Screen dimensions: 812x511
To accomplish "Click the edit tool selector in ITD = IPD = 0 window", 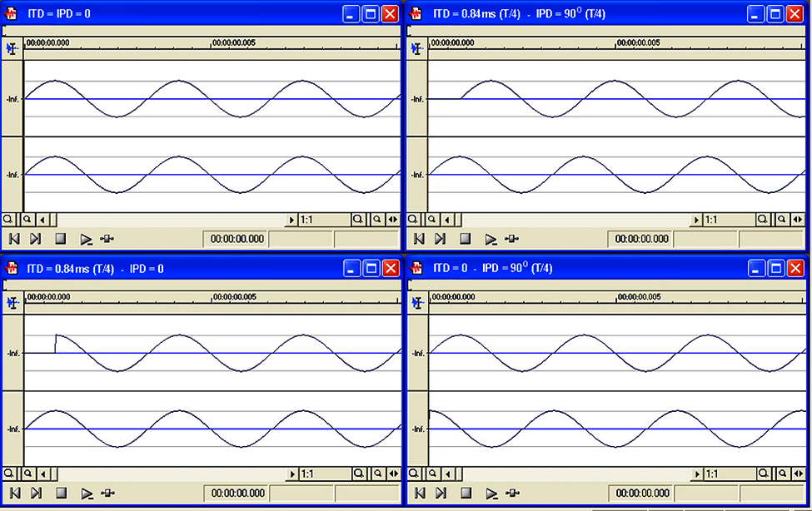I will (x=12, y=48).
